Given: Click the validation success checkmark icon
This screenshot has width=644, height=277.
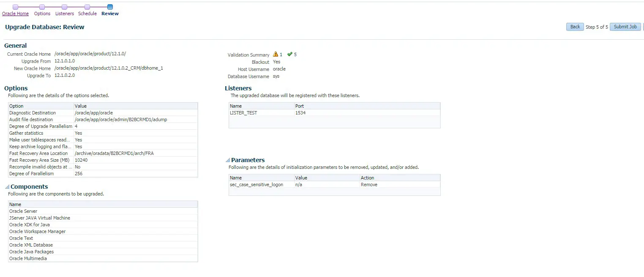Looking at the screenshot, I should [x=290, y=54].
